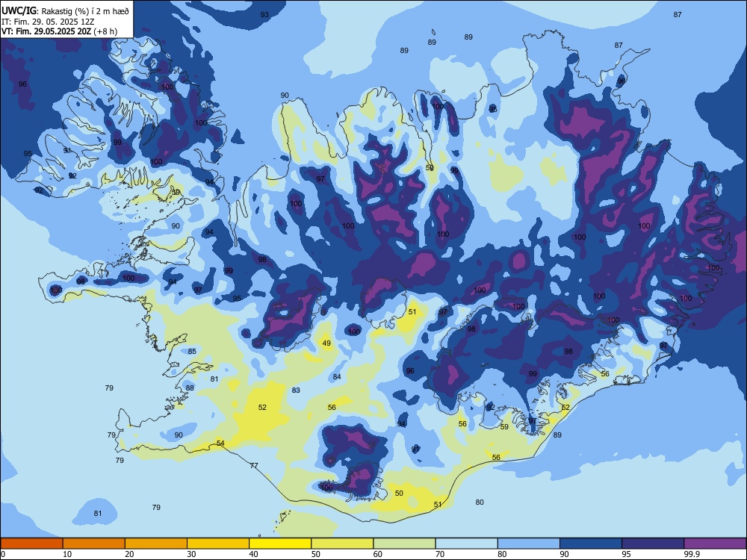Screen dimensions: 747x560
Task: Select the pale blue 70–80 legend swatch
Action: (x=466, y=544)
